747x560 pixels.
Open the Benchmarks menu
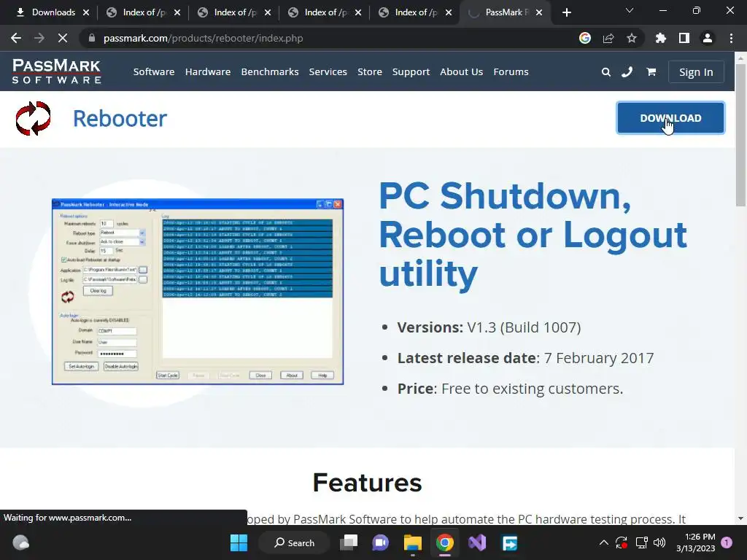(270, 72)
